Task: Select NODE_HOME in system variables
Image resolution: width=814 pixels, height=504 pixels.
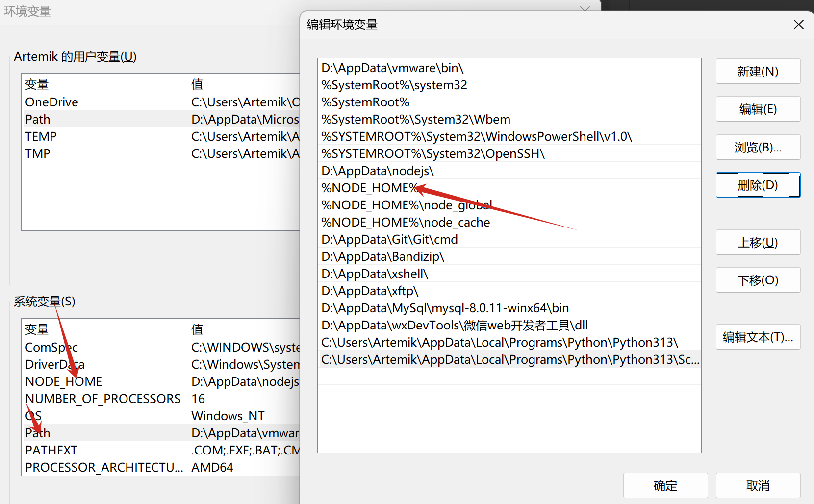Action: pyautogui.click(x=64, y=382)
